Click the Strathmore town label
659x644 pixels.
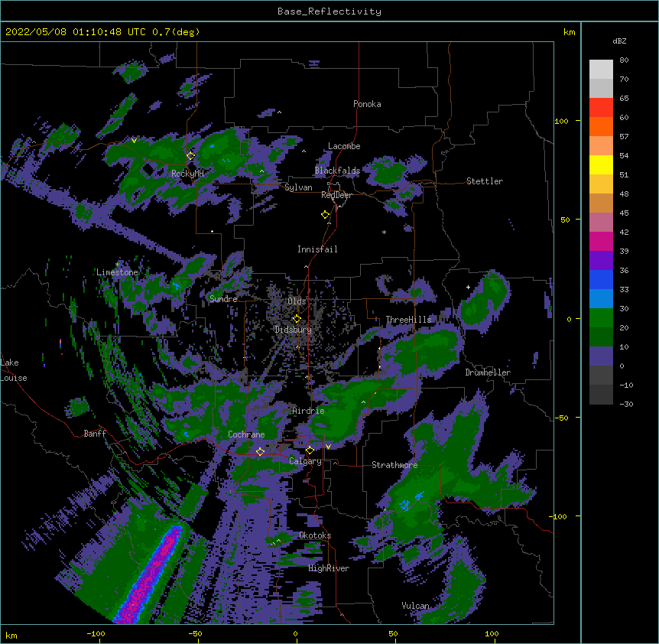click(394, 465)
